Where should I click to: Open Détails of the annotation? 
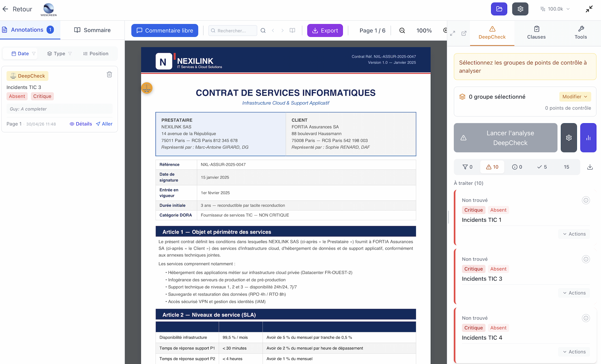[81, 124]
